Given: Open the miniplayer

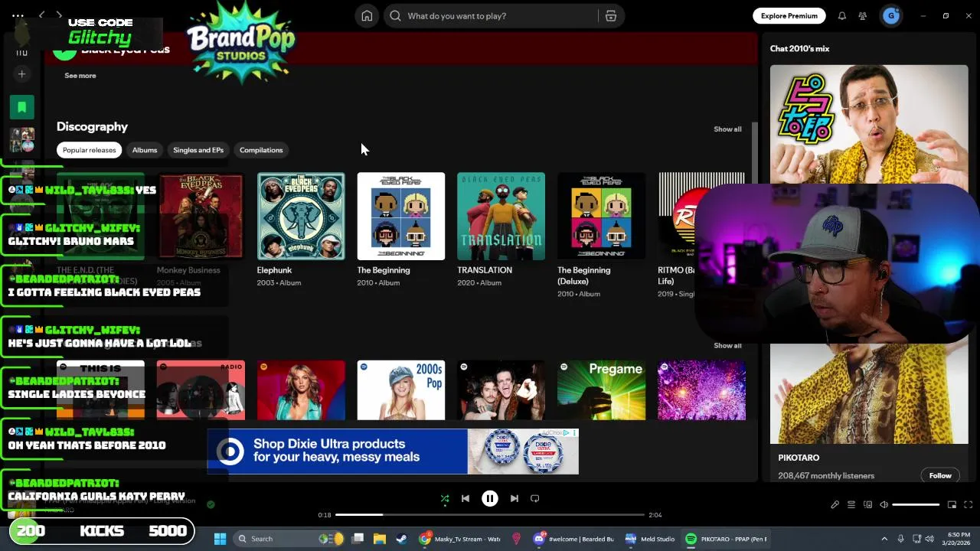Looking at the screenshot, I should pos(952,504).
